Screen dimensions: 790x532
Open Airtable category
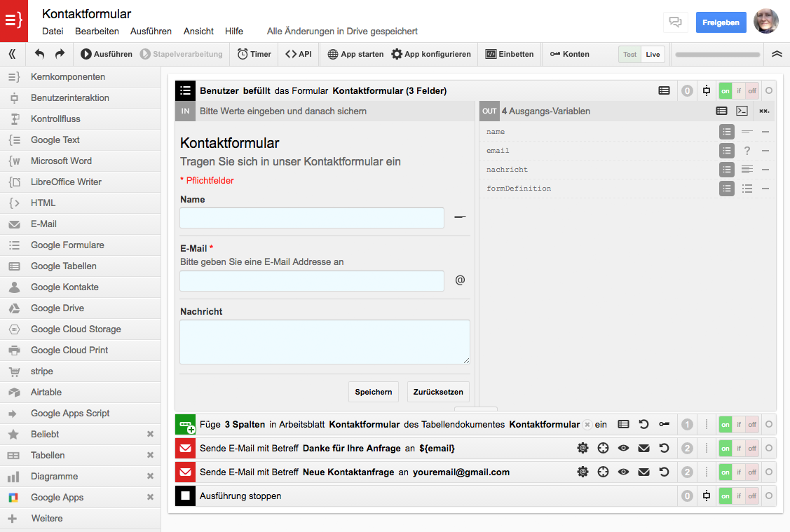80,393
